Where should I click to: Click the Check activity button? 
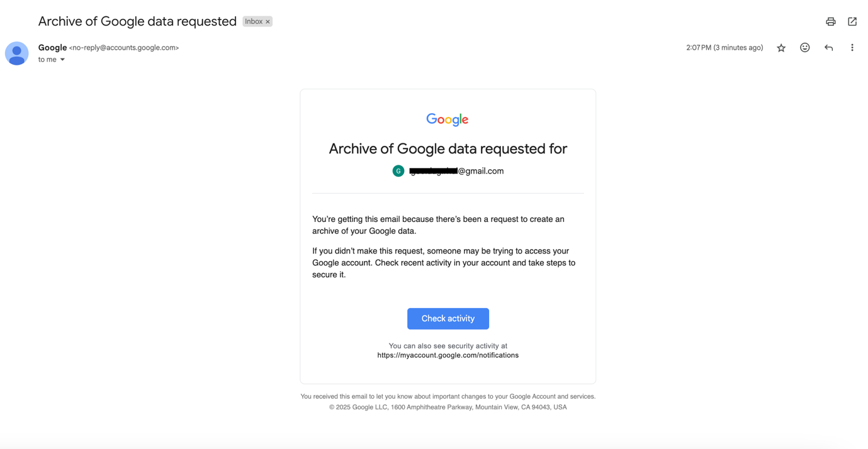click(448, 319)
